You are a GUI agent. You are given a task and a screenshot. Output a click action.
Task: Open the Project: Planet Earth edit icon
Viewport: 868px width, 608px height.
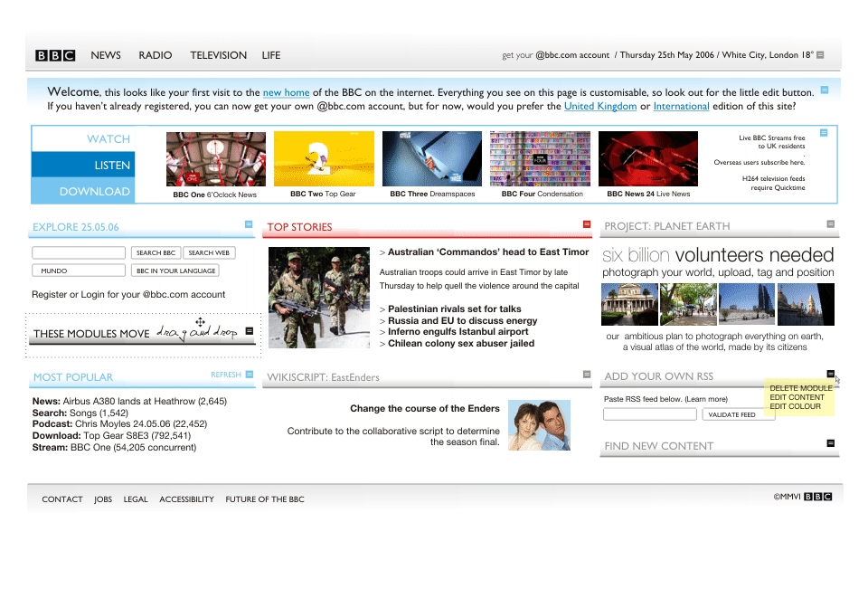(830, 223)
